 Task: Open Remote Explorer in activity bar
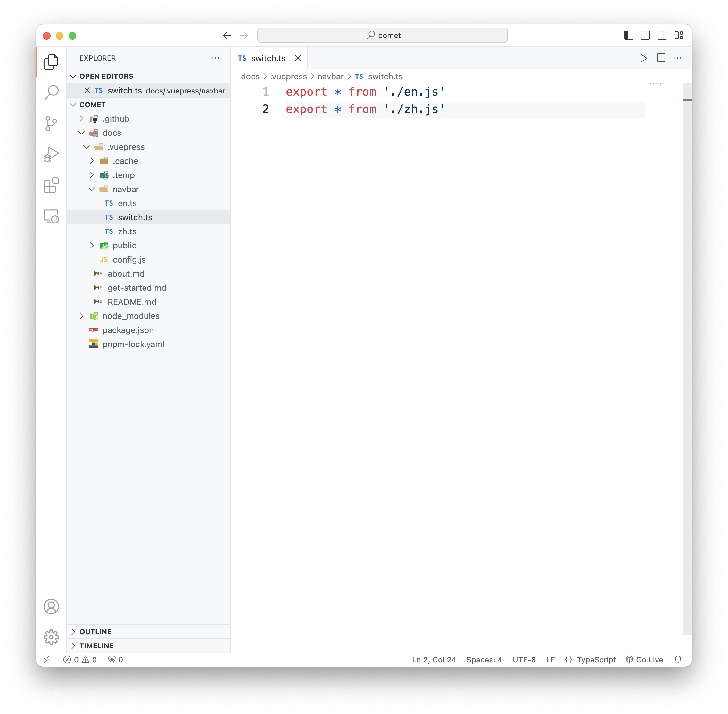(51, 216)
